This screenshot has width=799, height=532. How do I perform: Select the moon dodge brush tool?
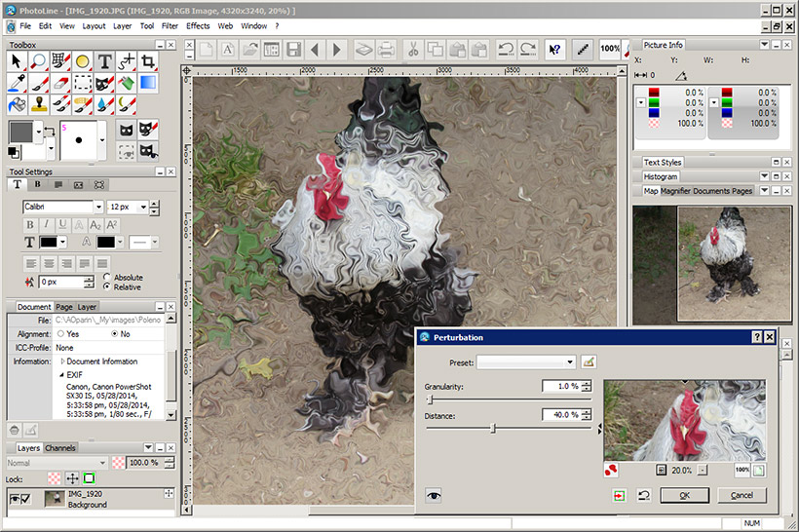tap(126, 104)
